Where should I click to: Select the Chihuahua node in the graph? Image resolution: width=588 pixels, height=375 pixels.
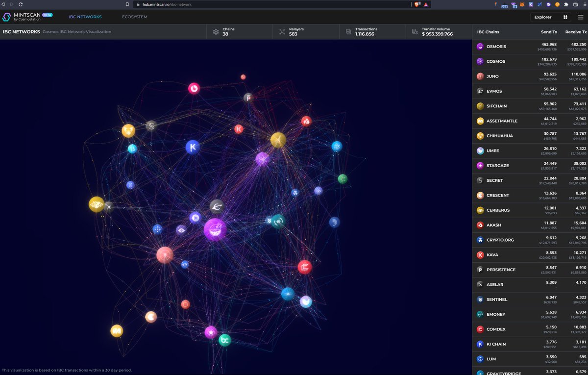click(128, 130)
